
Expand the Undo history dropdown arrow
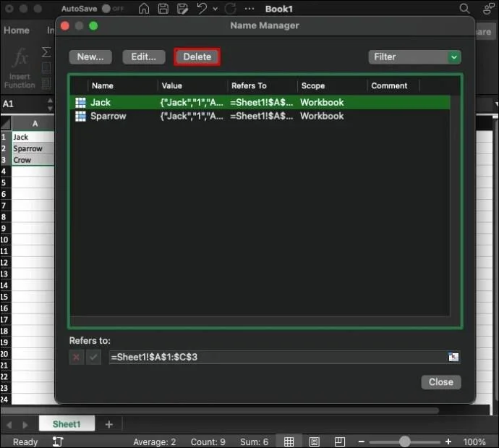pos(216,9)
